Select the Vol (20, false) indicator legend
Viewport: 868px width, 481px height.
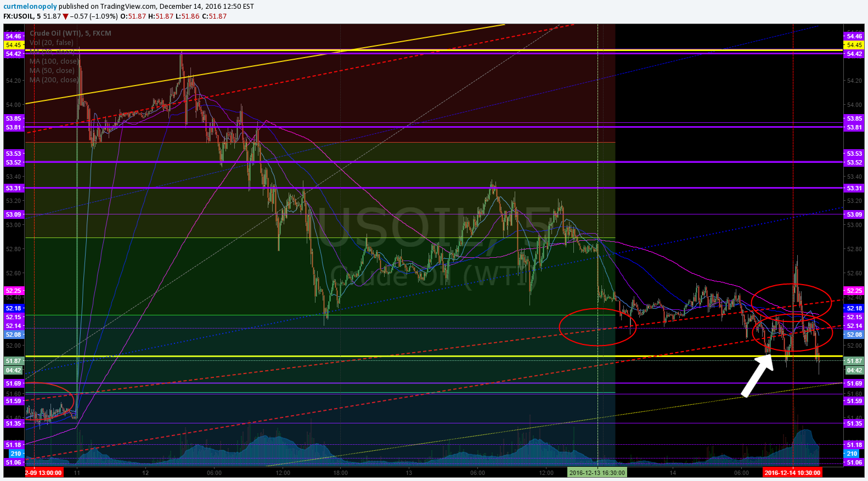(52, 43)
